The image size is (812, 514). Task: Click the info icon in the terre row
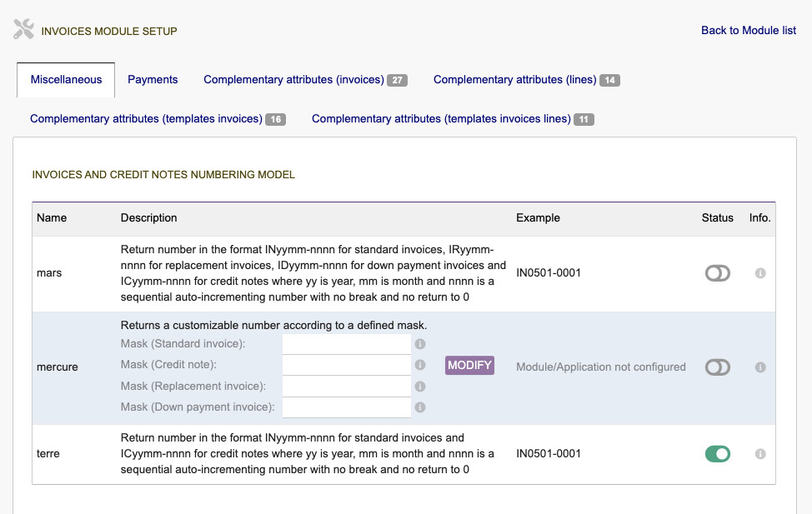point(760,454)
